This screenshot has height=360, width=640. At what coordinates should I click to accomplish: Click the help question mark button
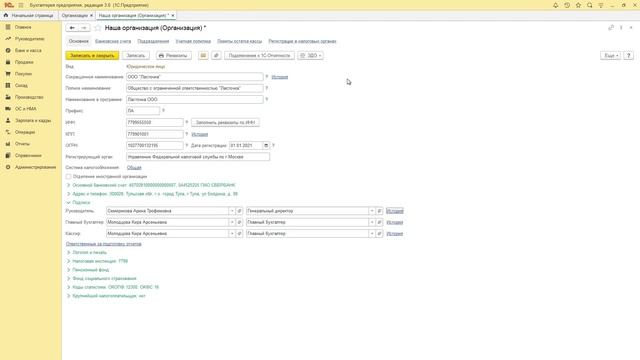point(629,56)
